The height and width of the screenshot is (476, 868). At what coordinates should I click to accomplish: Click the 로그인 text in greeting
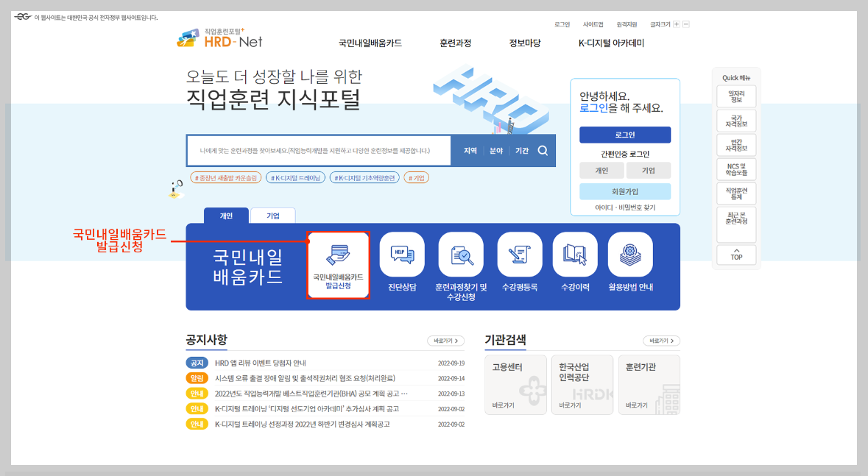click(593, 108)
